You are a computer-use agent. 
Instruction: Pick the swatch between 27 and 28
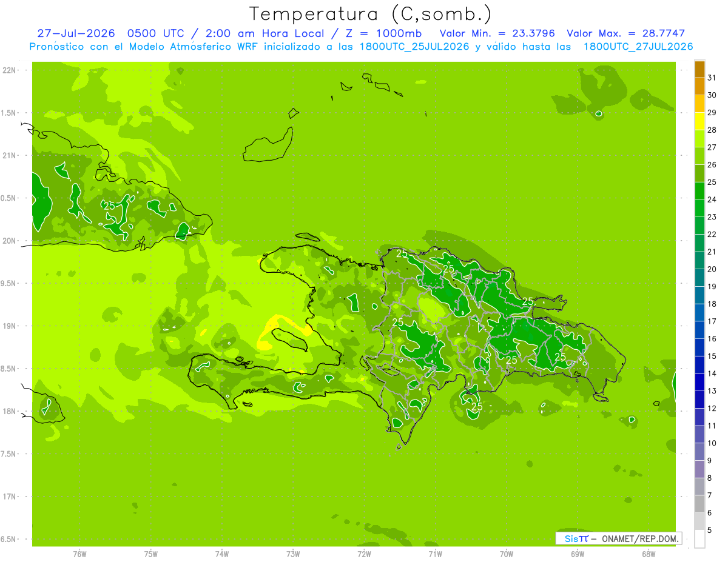coord(699,139)
